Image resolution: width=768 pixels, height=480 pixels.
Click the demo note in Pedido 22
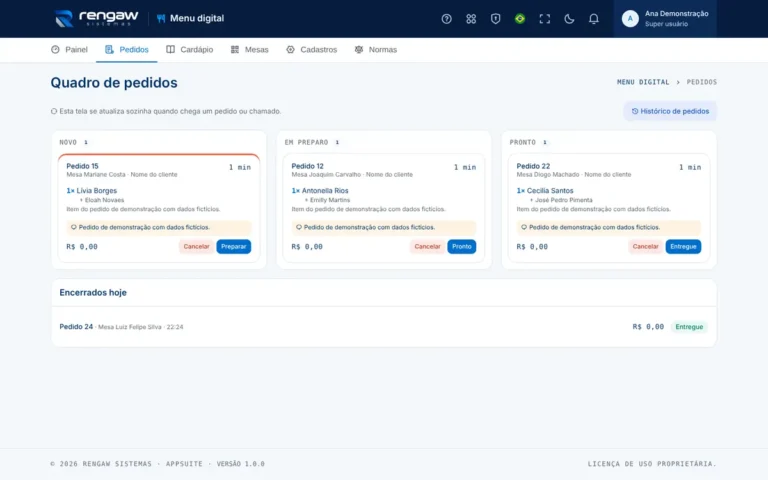pos(609,227)
